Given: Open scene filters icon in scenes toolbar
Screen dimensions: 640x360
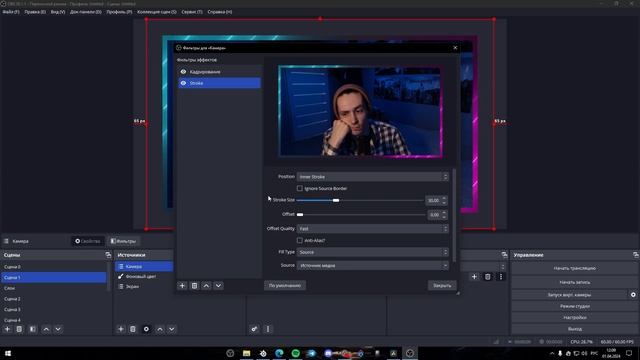Looking at the screenshot, I should (x=33, y=329).
